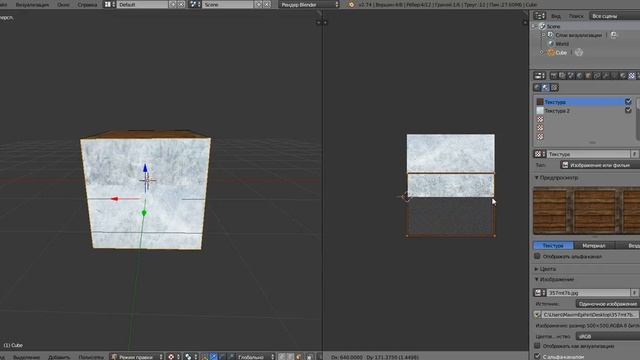Switch to Scene properties tab icon
The width and height of the screenshot is (640, 360).
pos(571,76)
